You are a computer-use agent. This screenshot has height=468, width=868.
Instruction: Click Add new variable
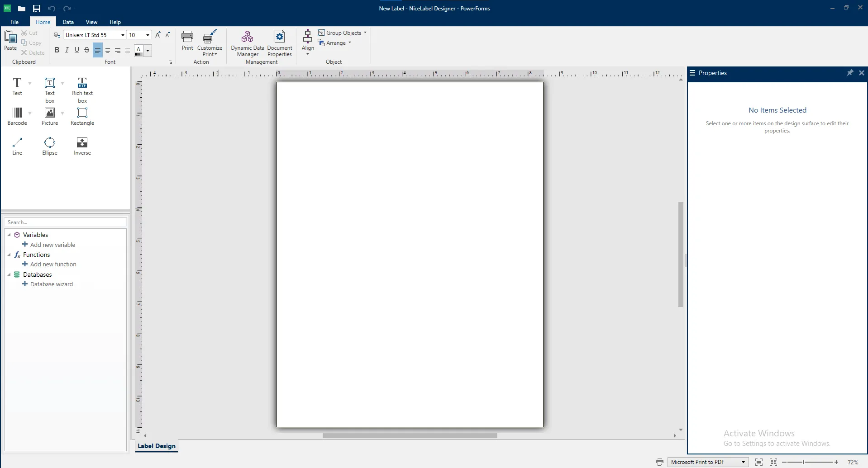click(x=52, y=245)
